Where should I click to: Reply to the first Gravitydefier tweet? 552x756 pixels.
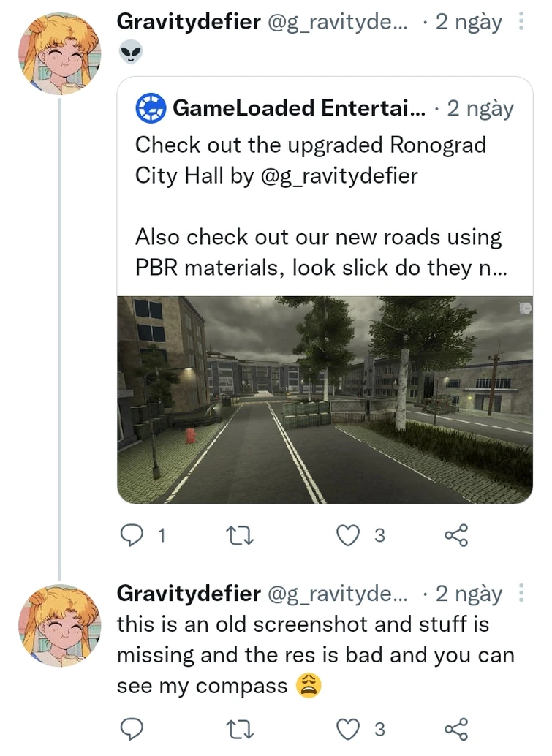point(132,536)
